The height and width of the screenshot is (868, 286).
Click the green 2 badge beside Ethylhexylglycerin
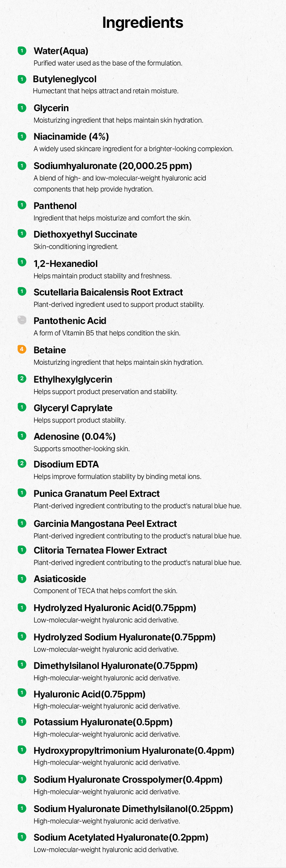[22, 378]
